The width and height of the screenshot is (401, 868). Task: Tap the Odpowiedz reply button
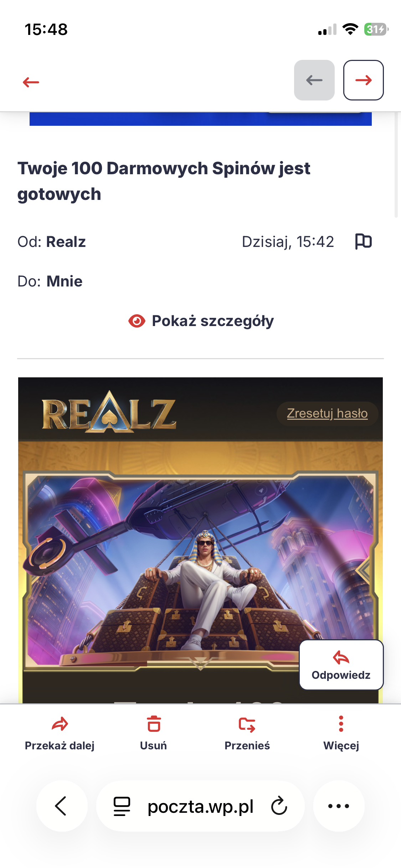coord(341,665)
